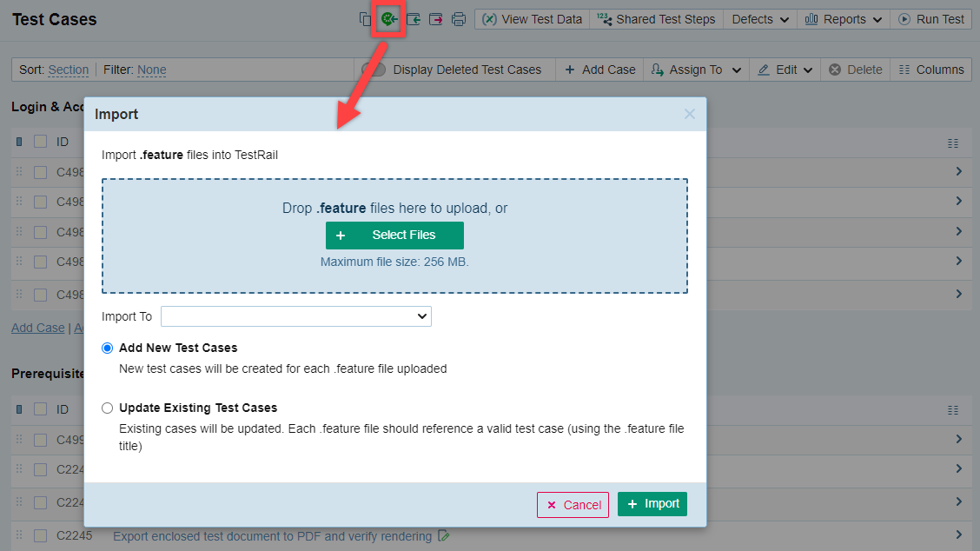Click the Run Test button
Image resolution: width=980 pixels, height=551 pixels.
930,19
